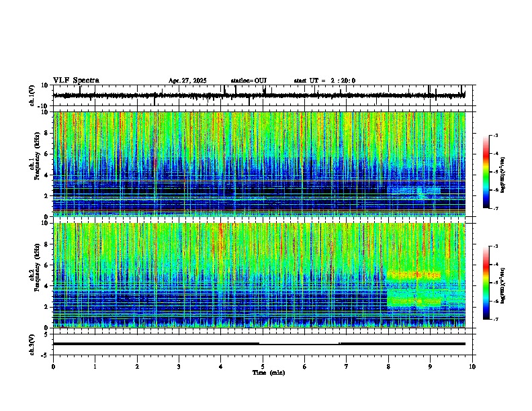532x411 pixels.
Task: Click the thick ch.3 bar before minute 5
Action: (x=156, y=344)
